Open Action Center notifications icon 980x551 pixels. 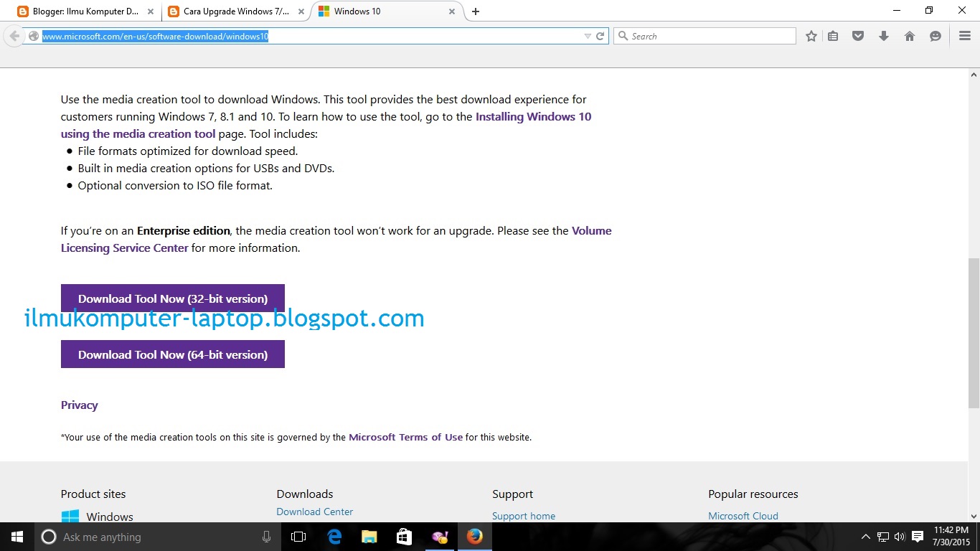918,537
